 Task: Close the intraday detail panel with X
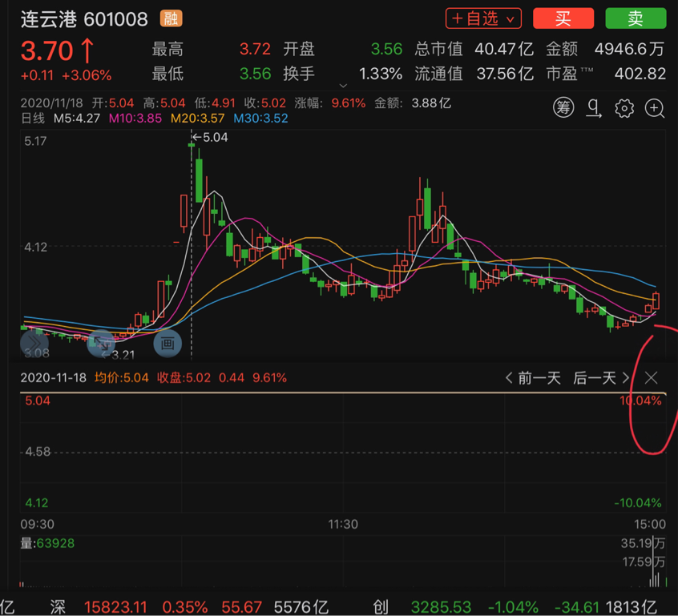[651, 378]
